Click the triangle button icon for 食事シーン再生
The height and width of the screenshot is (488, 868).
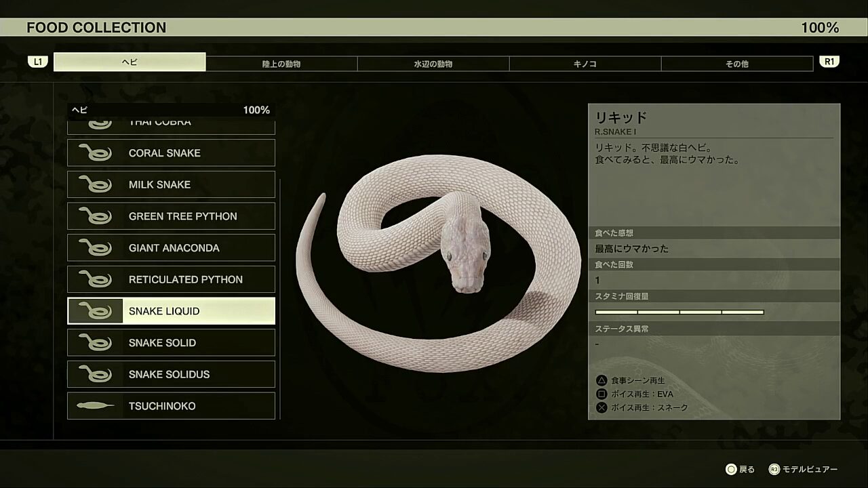point(601,380)
